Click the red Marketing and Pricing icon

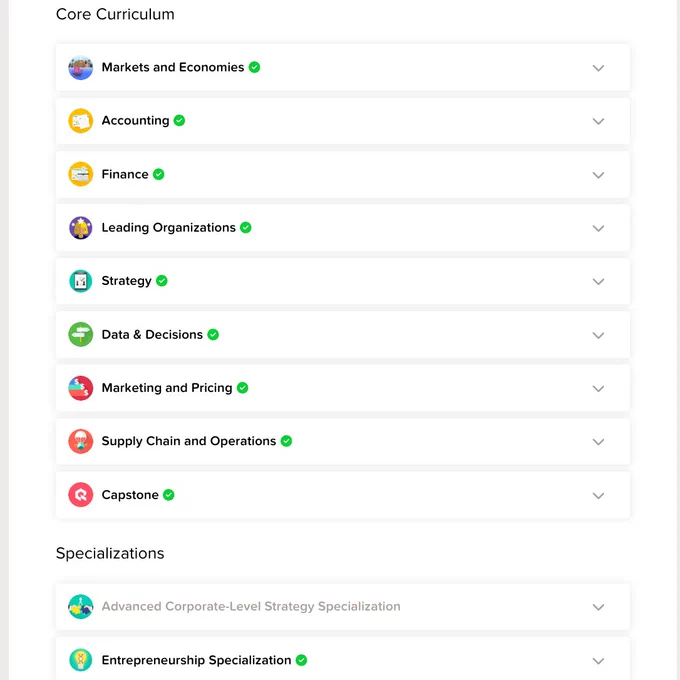pos(81,388)
